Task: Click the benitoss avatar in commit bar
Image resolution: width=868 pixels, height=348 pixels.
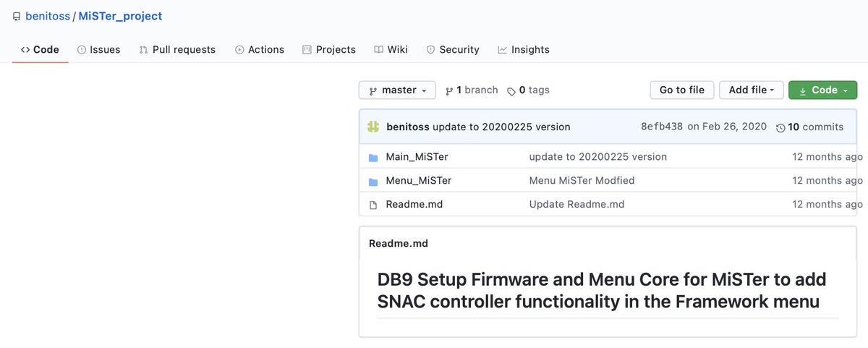Action: tap(373, 127)
